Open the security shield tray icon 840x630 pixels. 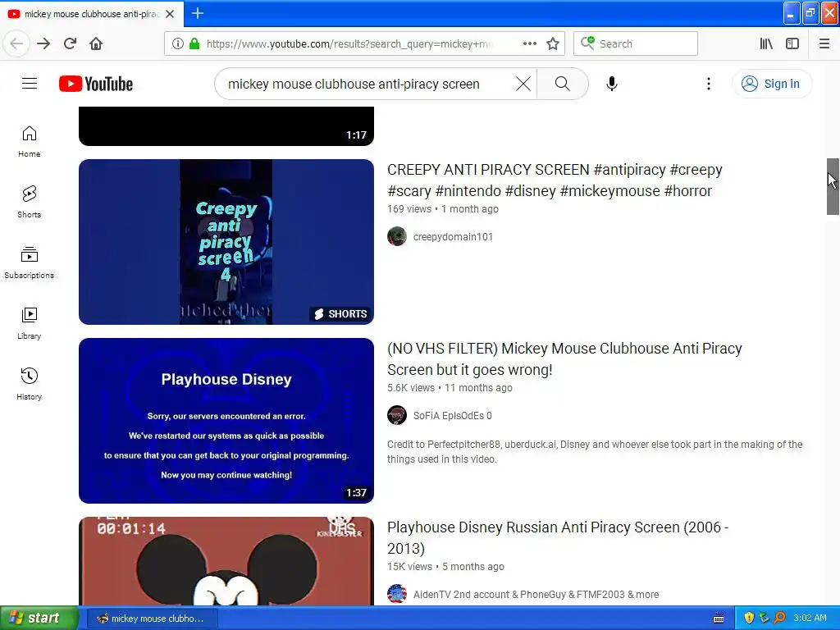point(749,619)
